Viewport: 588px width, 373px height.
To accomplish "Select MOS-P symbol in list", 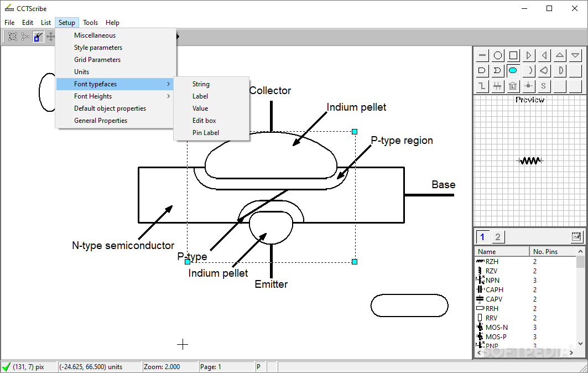I will [525, 336].
